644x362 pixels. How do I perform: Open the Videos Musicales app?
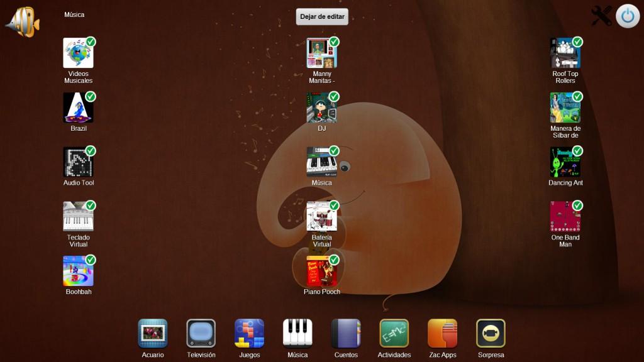77,57
